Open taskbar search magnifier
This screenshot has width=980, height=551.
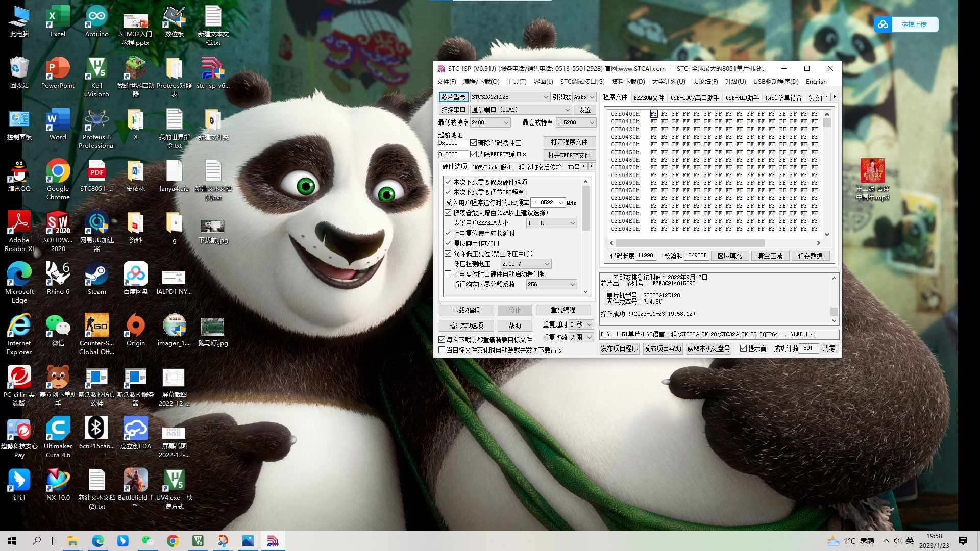pyautogui.click(x=37, y=541)
